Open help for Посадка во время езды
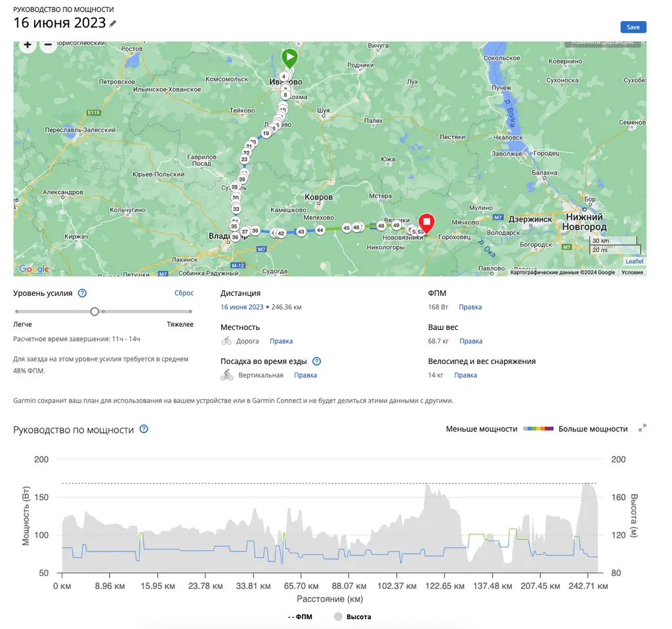 [317, 361]
